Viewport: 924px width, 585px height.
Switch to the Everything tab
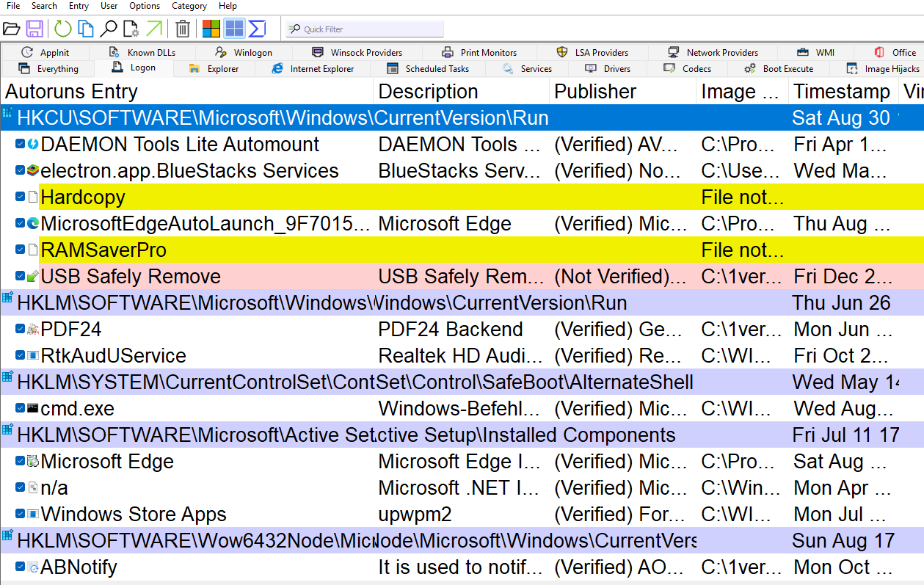[x=48, y=69]
